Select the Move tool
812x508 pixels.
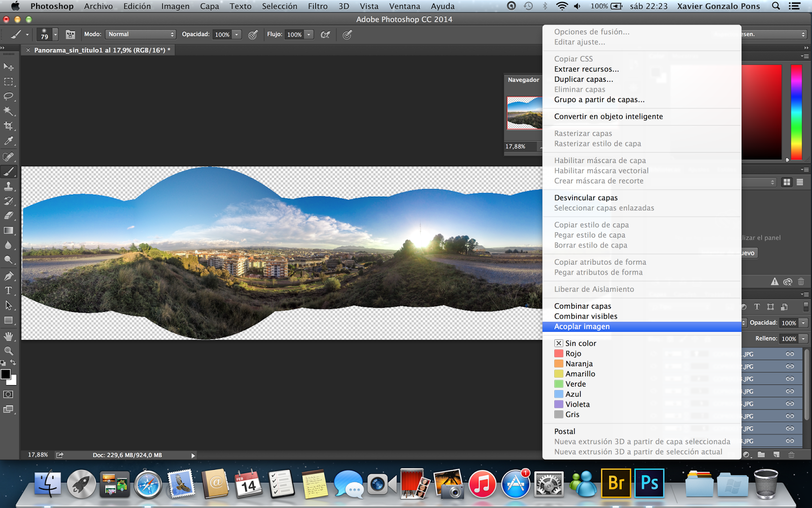pos(9,67)
